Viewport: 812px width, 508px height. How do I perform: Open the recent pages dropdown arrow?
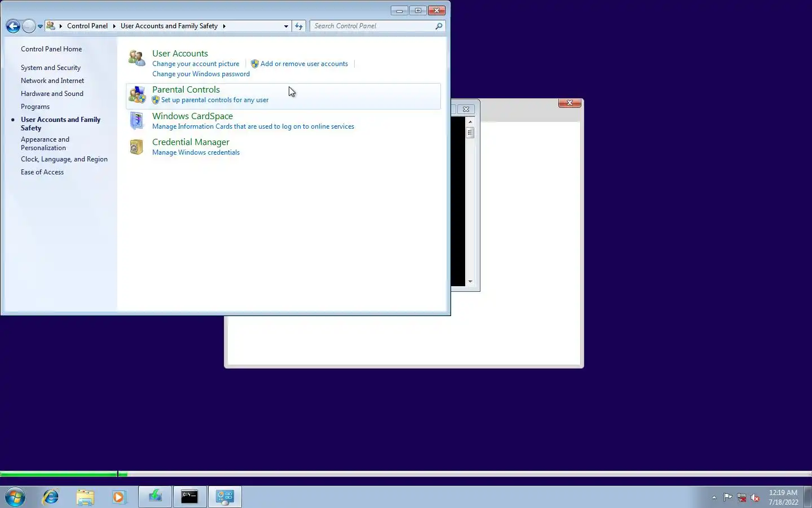click(40, 27)
